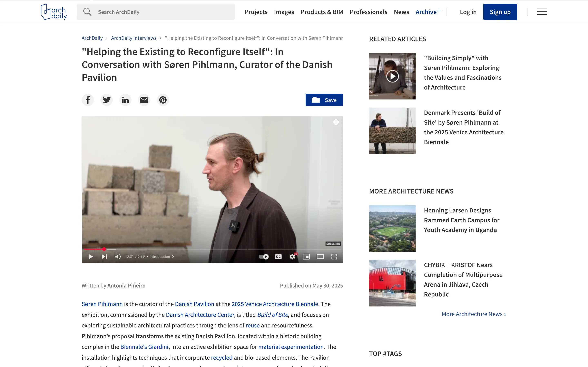Screen dimensions: 588x367
Task: Show video info icon
Action: (x=336, y=122)
